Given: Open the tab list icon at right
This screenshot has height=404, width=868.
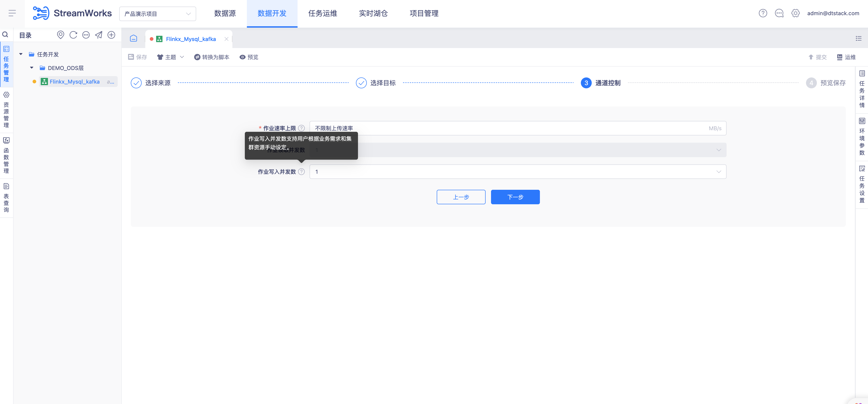Looking at the screenshot, I should coord(858,38).
